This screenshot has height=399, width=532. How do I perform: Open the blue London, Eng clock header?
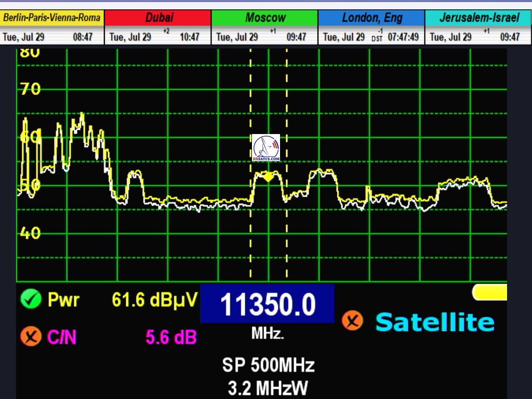tap(371, 18)
